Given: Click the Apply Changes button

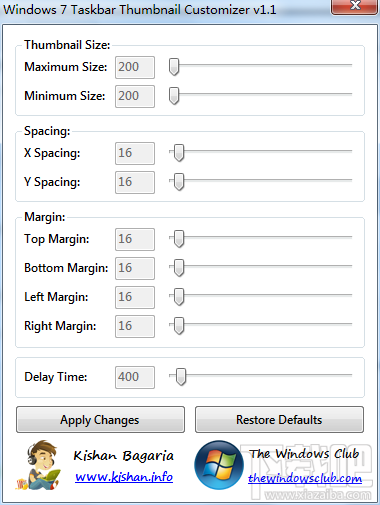Looking at the screenshot, I should coord(100,420).
